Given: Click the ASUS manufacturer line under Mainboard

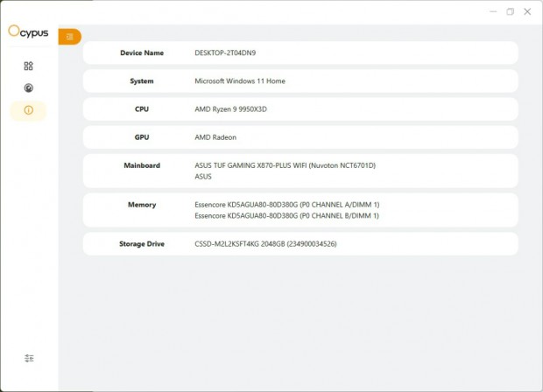Looking at the screenshot, I should [x=203, y=177].
